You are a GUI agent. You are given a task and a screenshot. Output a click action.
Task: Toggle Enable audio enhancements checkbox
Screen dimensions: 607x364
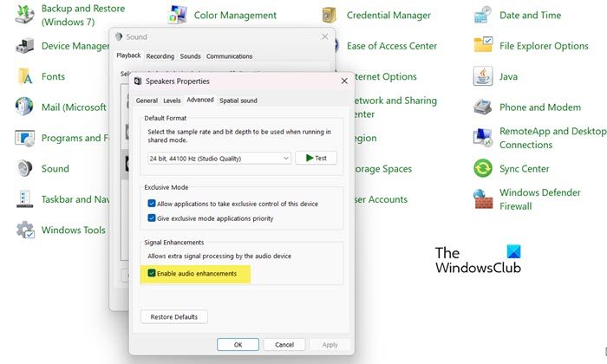(153, 273)
